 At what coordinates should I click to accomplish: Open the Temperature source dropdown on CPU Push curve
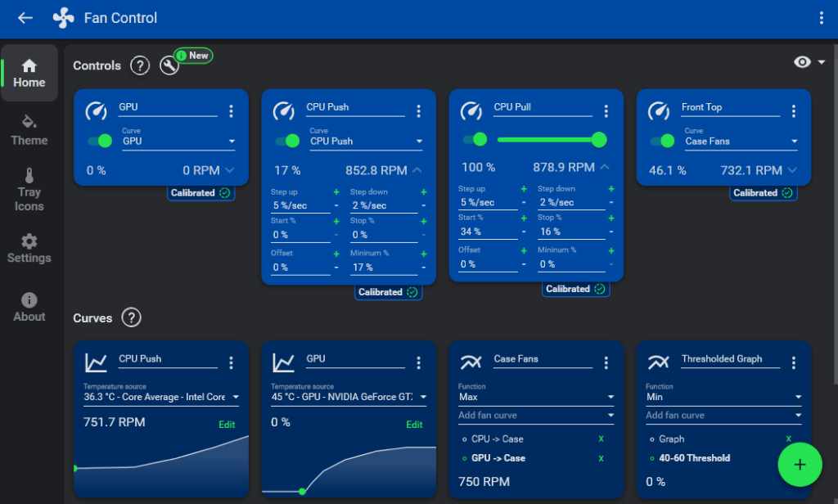[x=160, y=396]
